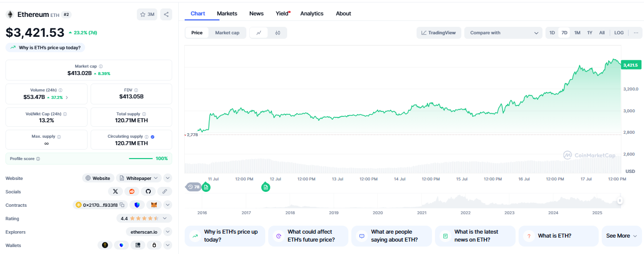Image resolution: width=644 pixels, height=254 pixels.
Task: Open the Website link button
Action: 98,178
